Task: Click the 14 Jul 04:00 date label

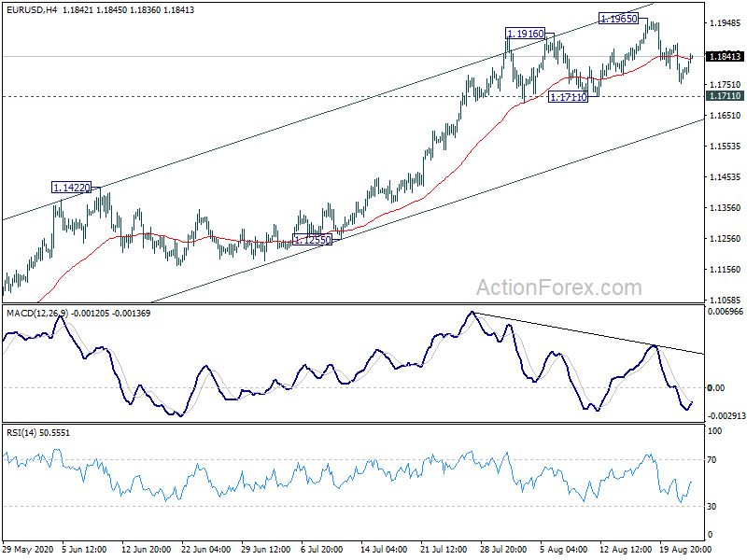Action: click(384, 550)
